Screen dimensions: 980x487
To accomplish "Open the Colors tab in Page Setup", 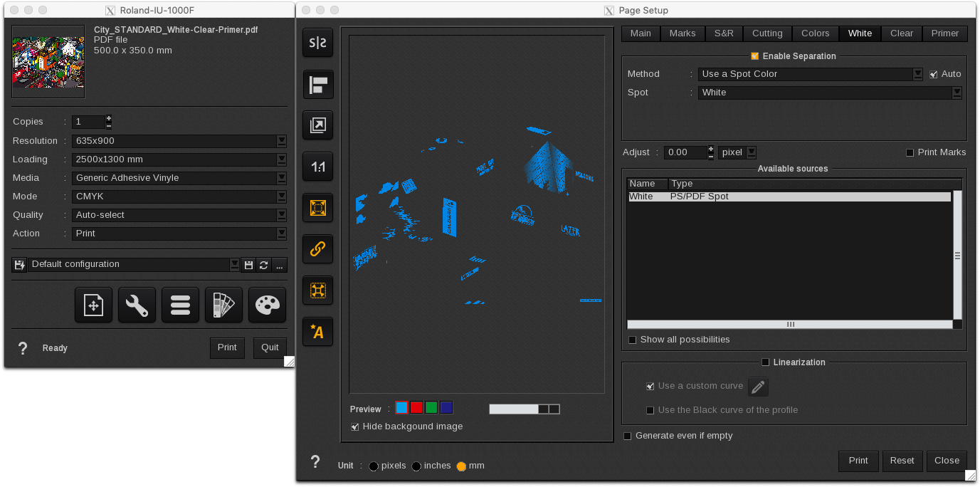I will point(815,33).
